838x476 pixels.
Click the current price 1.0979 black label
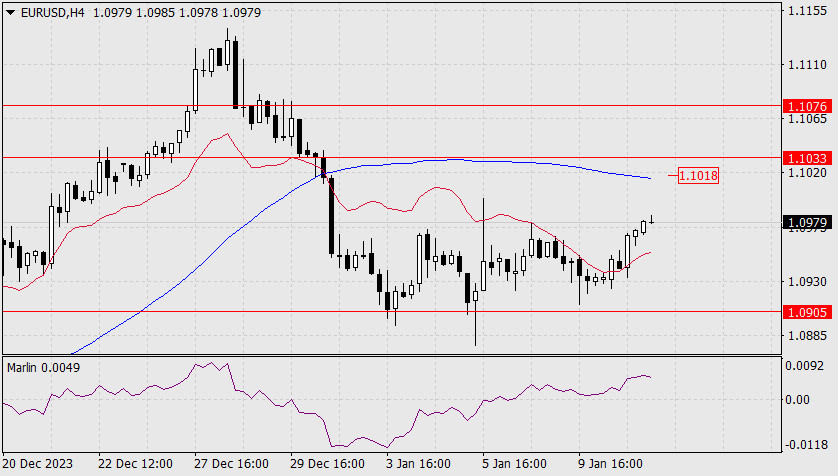808,222
